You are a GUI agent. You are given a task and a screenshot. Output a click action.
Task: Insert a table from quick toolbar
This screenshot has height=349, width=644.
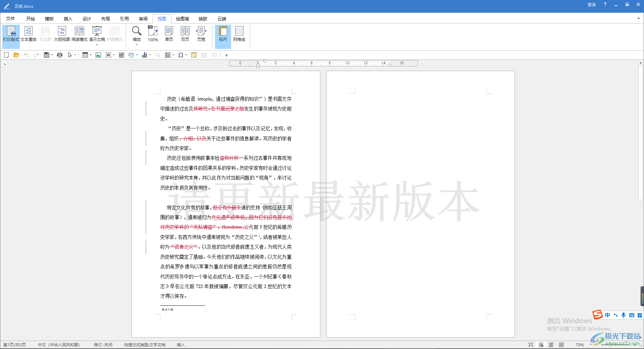coord(85,55)
